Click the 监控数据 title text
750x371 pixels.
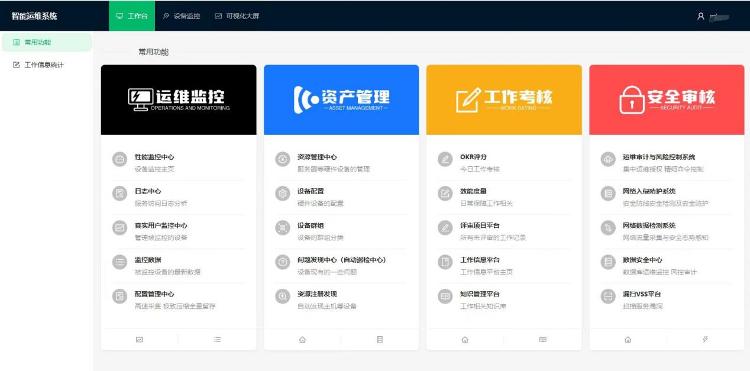[x=148, y=260]
